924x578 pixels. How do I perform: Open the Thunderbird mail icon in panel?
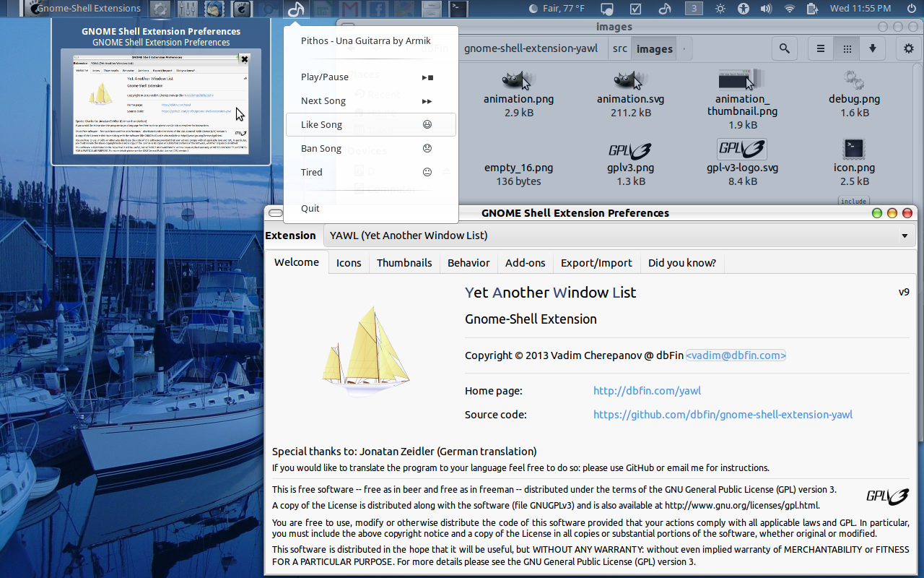[214, 9]
